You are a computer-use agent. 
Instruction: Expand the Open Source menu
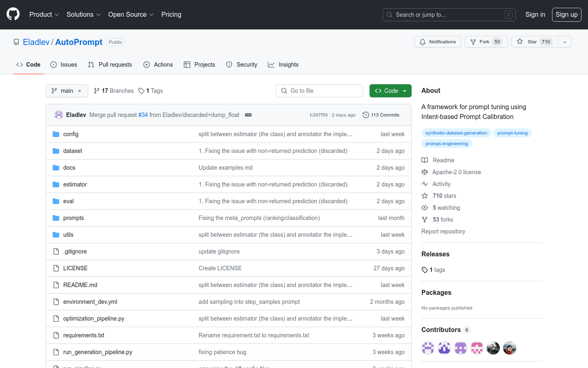tap(131, 14)
